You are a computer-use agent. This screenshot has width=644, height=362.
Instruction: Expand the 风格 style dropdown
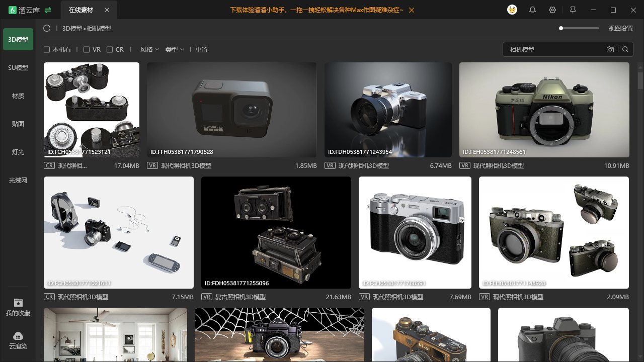point(149,50)
